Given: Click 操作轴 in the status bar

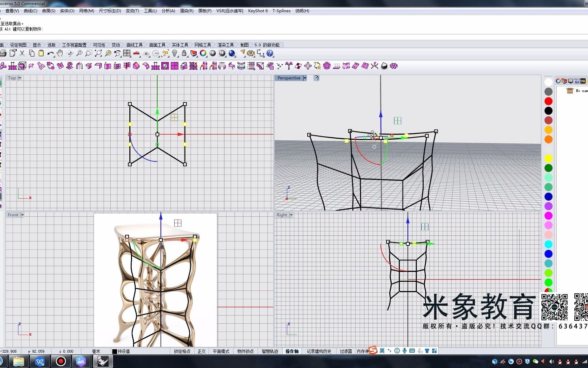Looking at the screenshot, I should point(292,351).
